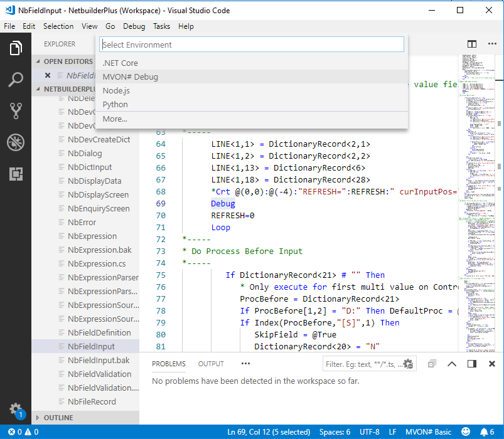504x439 pixels.
Task: Click the filter settings gear in Problems
Action: tap(408, 364)
